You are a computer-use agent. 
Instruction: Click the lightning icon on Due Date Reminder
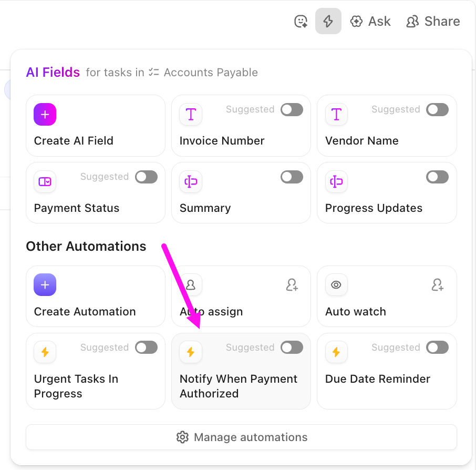(x=336, y=352)
